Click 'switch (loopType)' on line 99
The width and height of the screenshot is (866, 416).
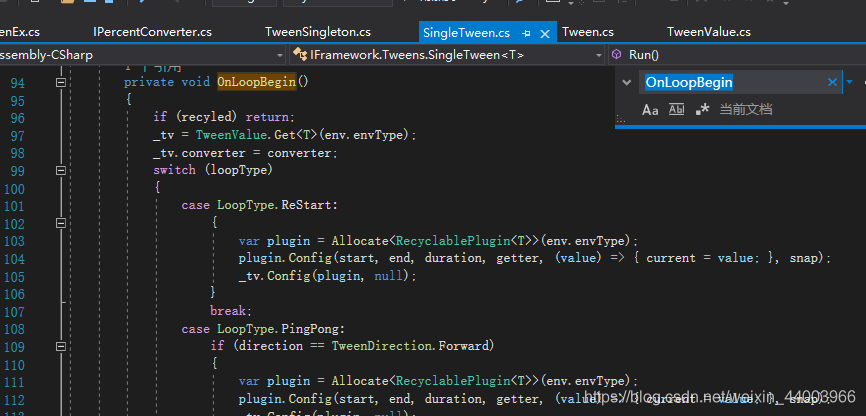tap(213, 170)
